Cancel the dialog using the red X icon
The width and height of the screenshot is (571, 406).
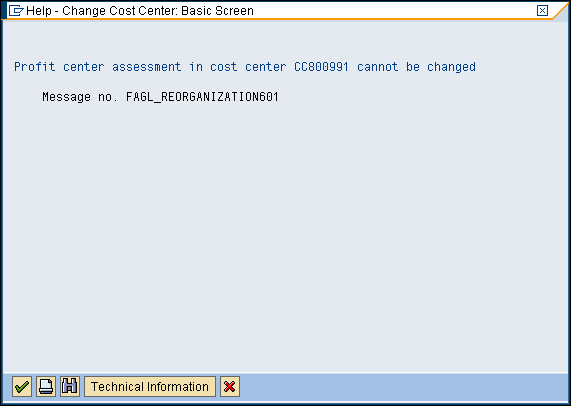pyautogui.click(x=230, y=386)
